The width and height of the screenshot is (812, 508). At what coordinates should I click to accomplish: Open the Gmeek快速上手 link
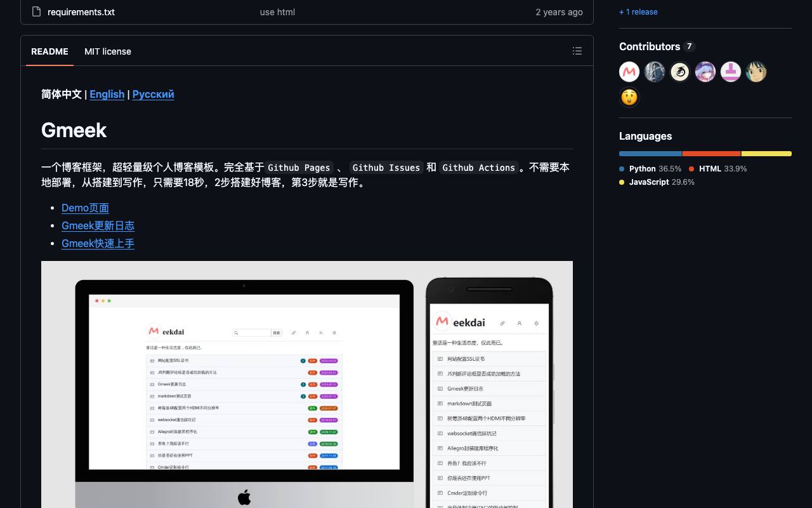tap(98, 243)
